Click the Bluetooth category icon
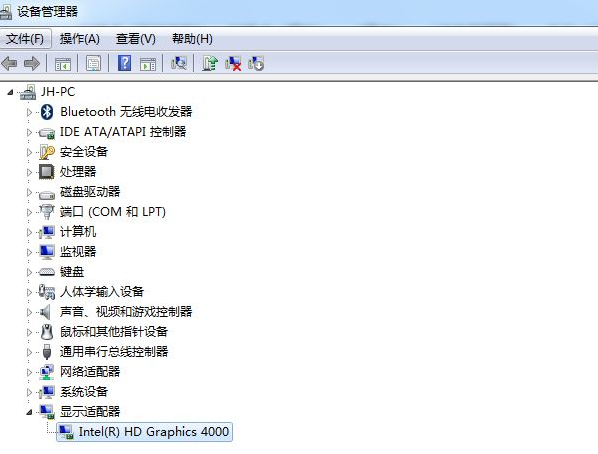This screenshot has width=598, height=454. coord(47,112)
